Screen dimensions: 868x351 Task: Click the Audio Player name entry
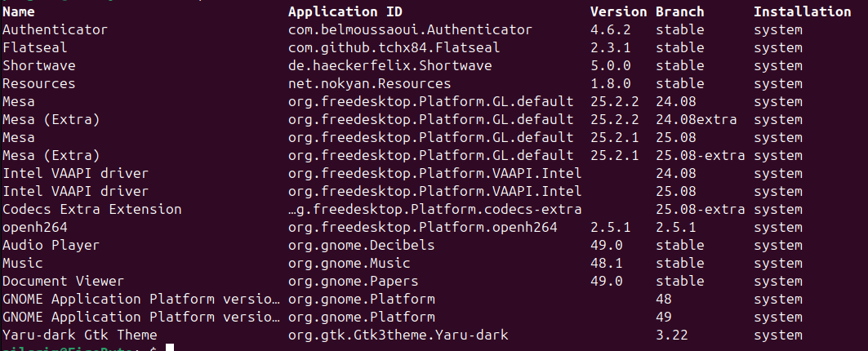(51, 245)
